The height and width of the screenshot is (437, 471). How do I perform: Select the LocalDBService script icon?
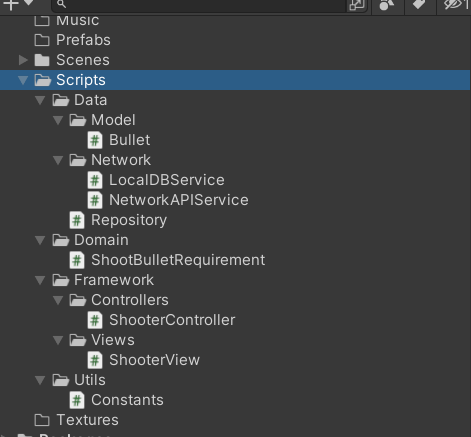(95, 180)
